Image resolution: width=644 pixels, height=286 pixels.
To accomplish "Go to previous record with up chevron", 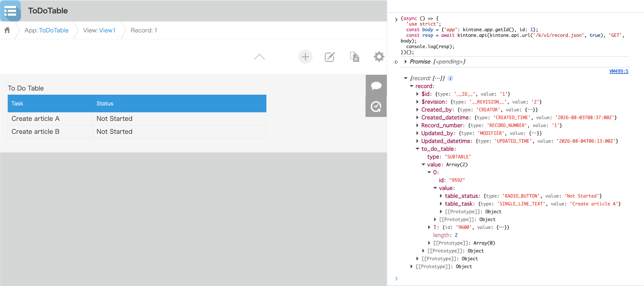I will (259, 57).
